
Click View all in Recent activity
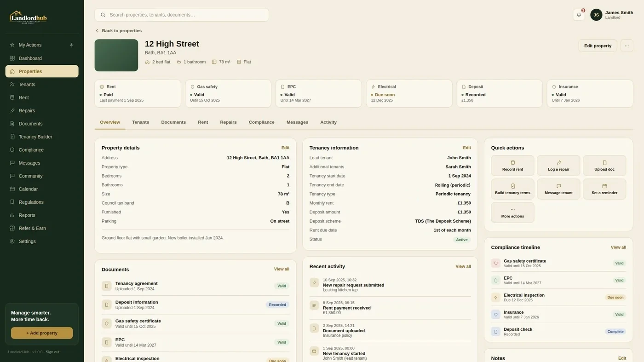tap(463, 266)
